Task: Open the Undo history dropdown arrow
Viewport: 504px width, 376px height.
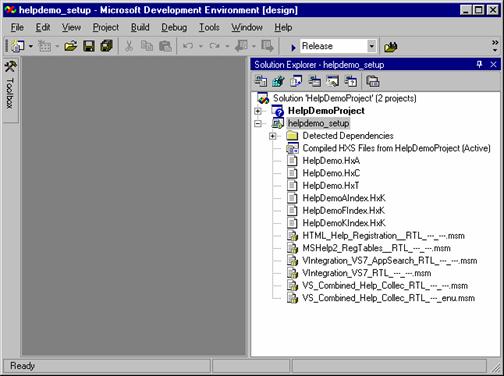Action: coord(201,46)
